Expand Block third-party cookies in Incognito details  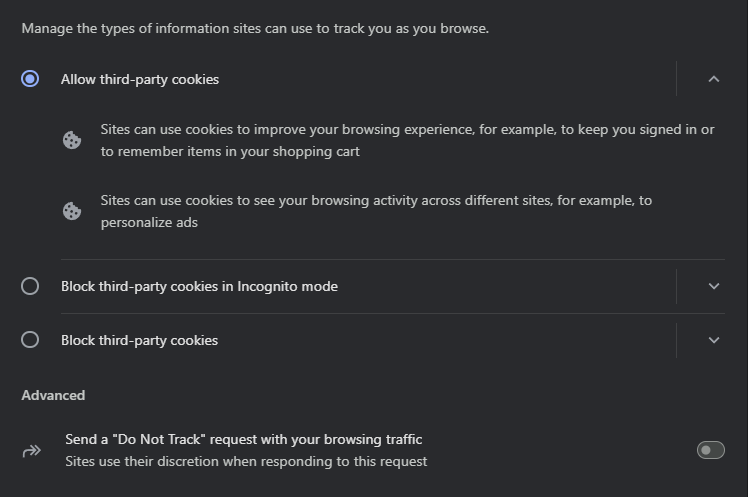714,286
